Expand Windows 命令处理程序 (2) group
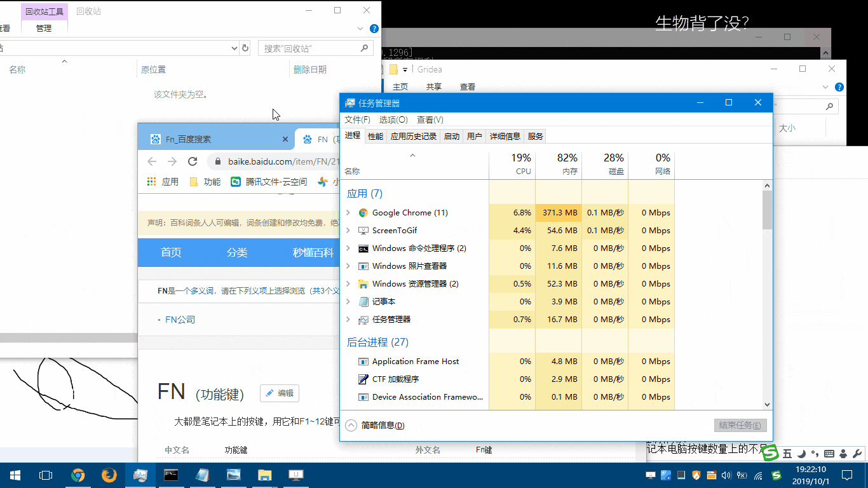 pyautogui.click(x=348, y=248)
